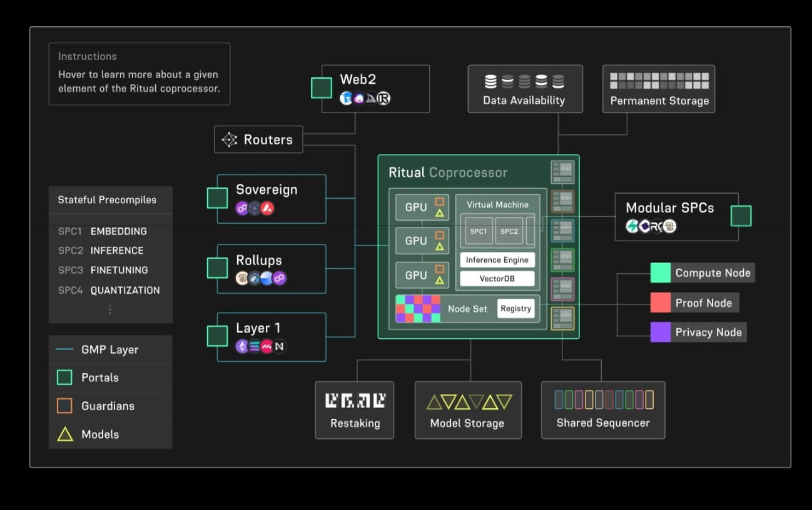Click the Routers network icon

point(230,139)
